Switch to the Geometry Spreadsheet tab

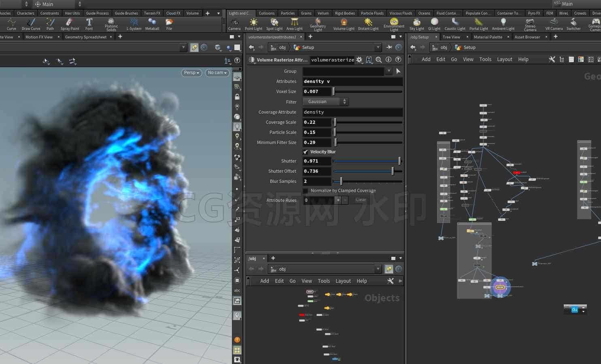click(x=86, y=37)
